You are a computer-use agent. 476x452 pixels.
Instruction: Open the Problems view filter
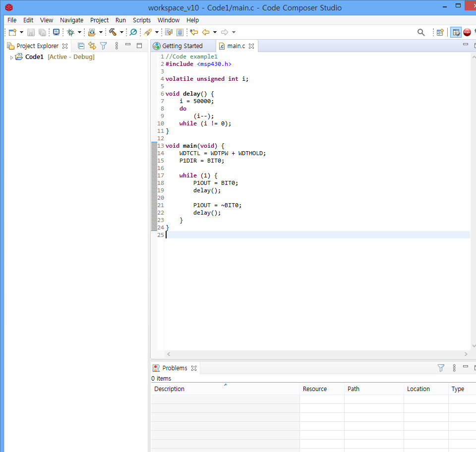[x=441, y=368]
